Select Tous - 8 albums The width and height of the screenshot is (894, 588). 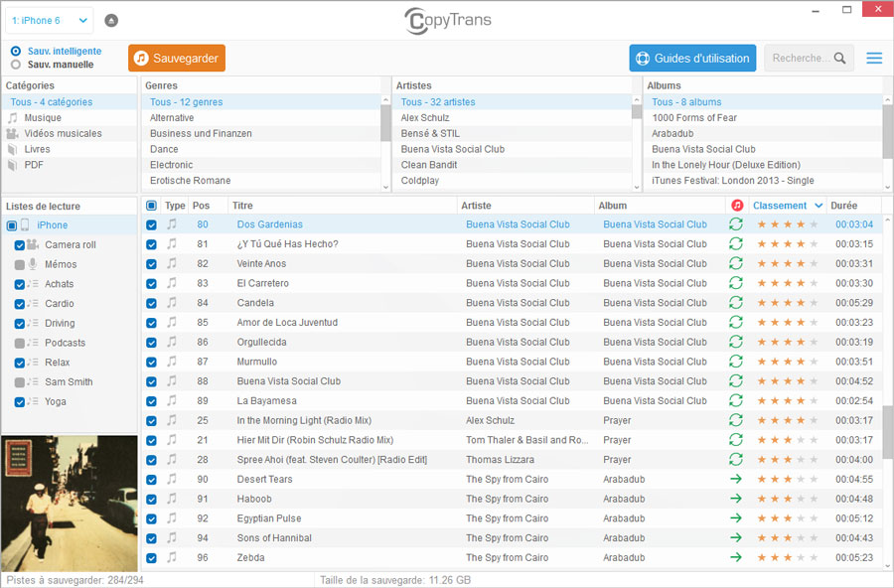click(763, 102)
